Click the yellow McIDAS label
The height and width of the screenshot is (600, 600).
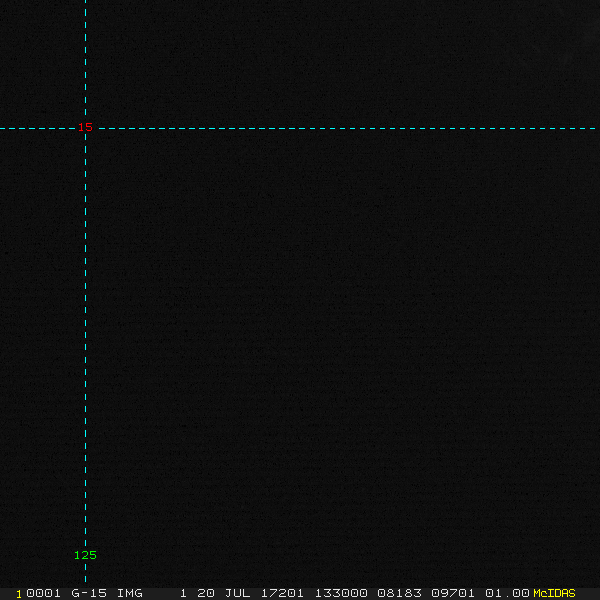pos(554,593)
